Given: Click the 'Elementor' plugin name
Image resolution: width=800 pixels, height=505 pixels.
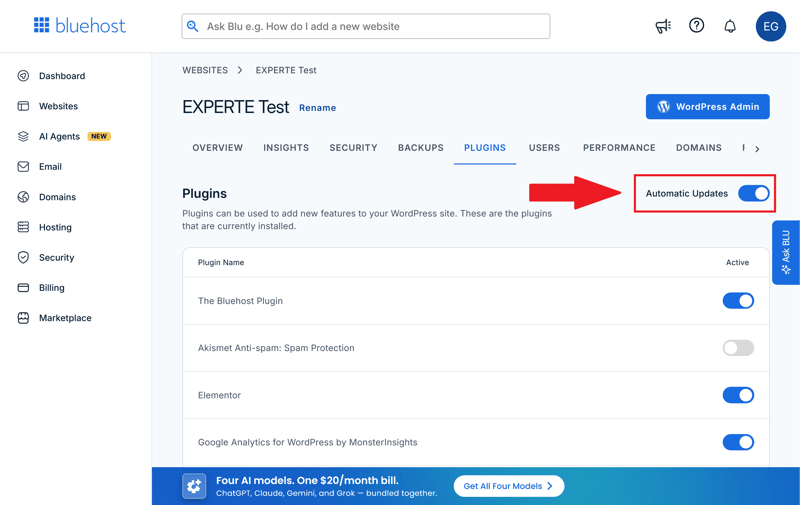Looking at the screenshot, I should (x=219, y=395).
